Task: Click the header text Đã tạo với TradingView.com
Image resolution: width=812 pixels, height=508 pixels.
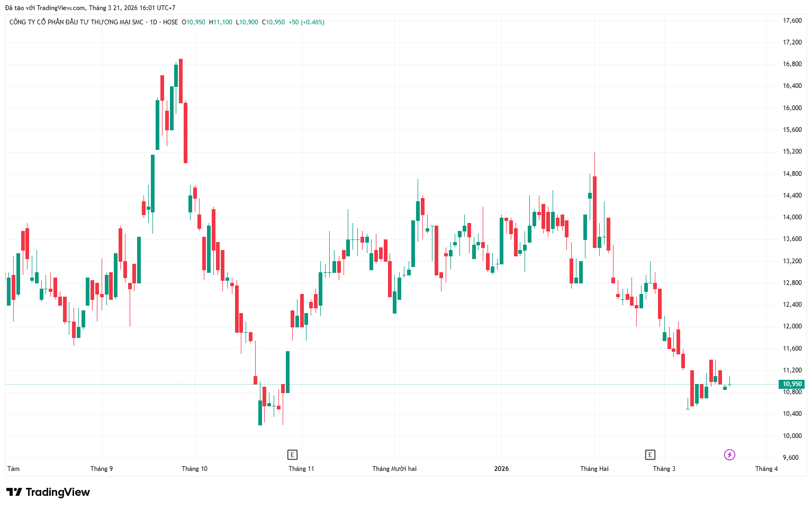Action: pos(45,8)
